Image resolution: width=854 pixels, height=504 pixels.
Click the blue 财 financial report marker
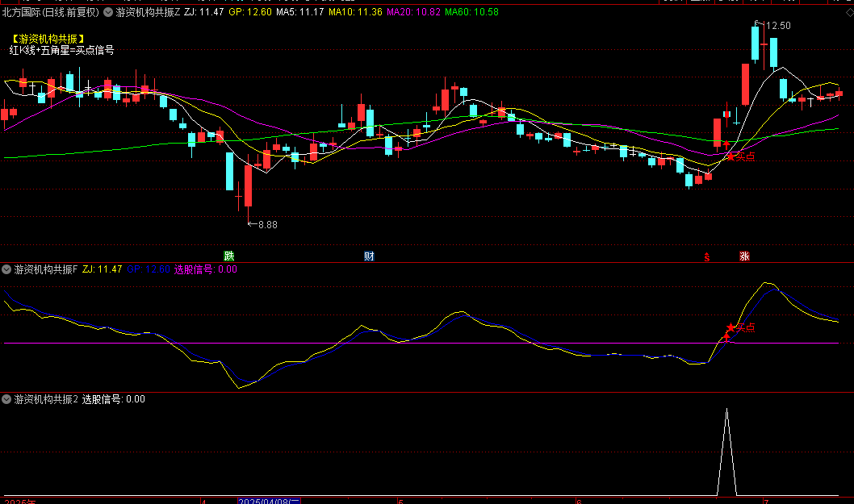pyautogui.click(x=369, y=256)
